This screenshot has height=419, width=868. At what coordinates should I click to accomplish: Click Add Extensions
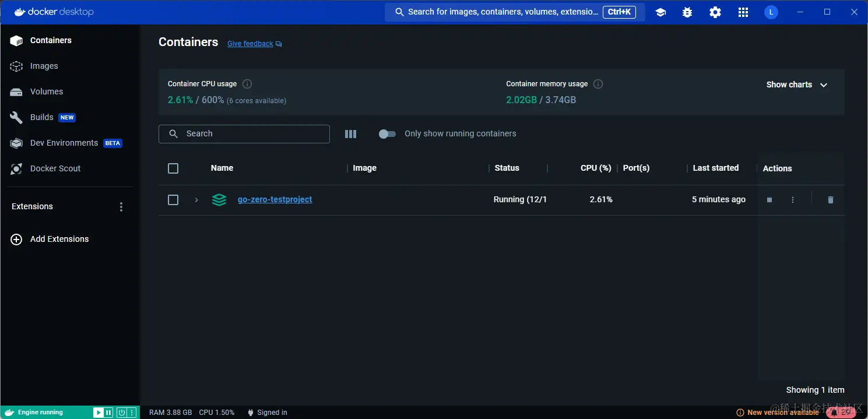coord(50,239)
